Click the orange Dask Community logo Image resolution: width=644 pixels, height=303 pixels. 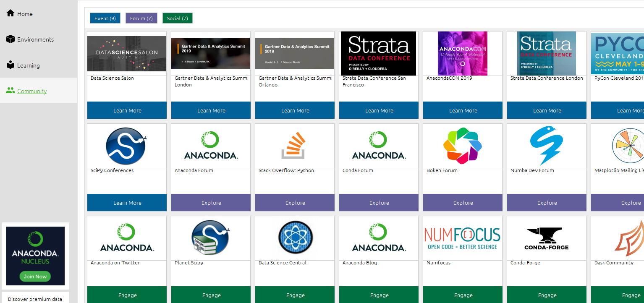[629, 238]
